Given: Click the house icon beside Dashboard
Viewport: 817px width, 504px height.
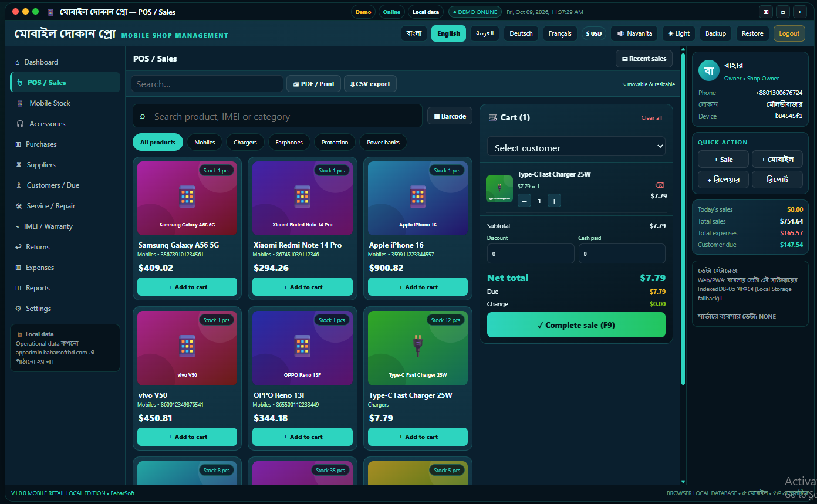Looking at the screenshot, I should (x=18, y=62).
